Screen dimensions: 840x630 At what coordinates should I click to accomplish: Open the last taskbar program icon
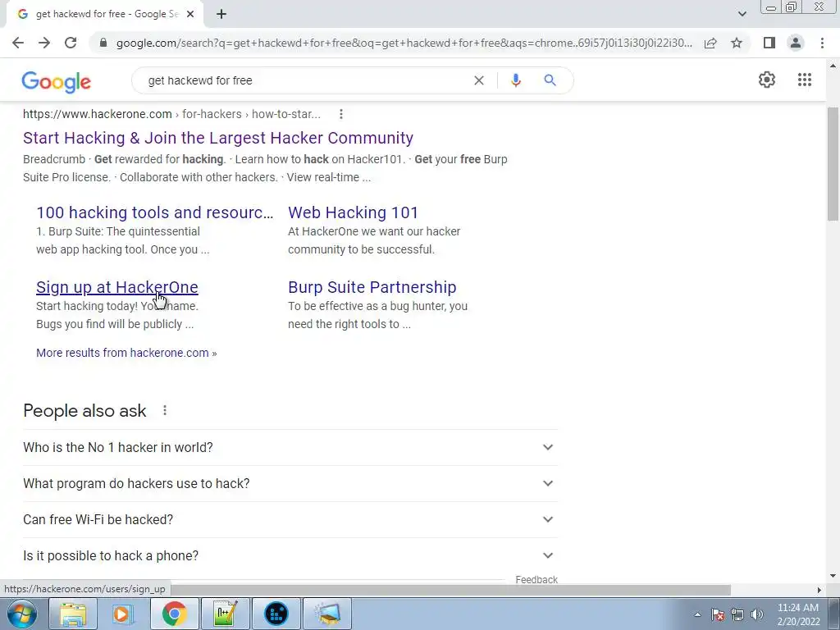[x=327, y=614]
